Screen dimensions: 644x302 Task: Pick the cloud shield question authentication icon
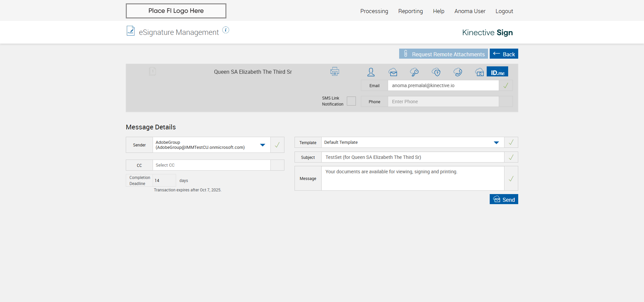pyautogui.click(x=436, y=72)
